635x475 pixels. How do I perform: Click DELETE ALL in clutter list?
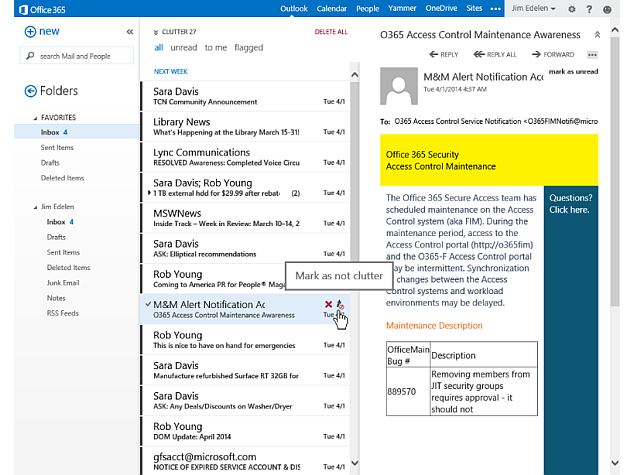331,32
